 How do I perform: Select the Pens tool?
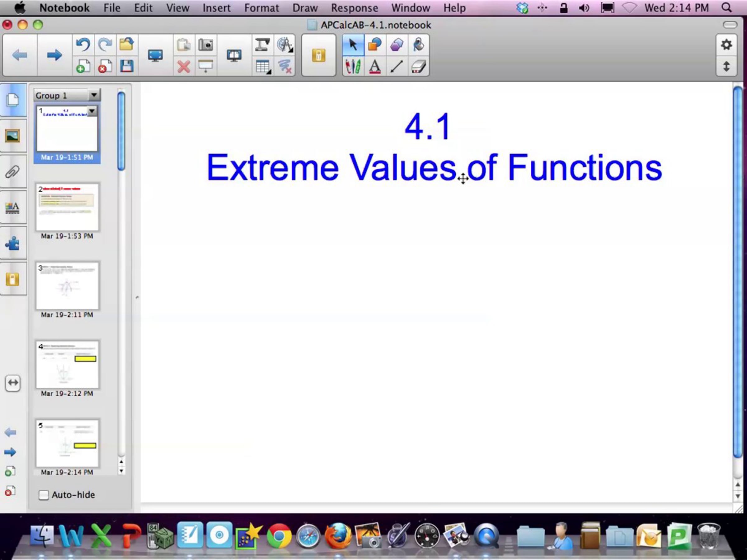pos(353,66)
